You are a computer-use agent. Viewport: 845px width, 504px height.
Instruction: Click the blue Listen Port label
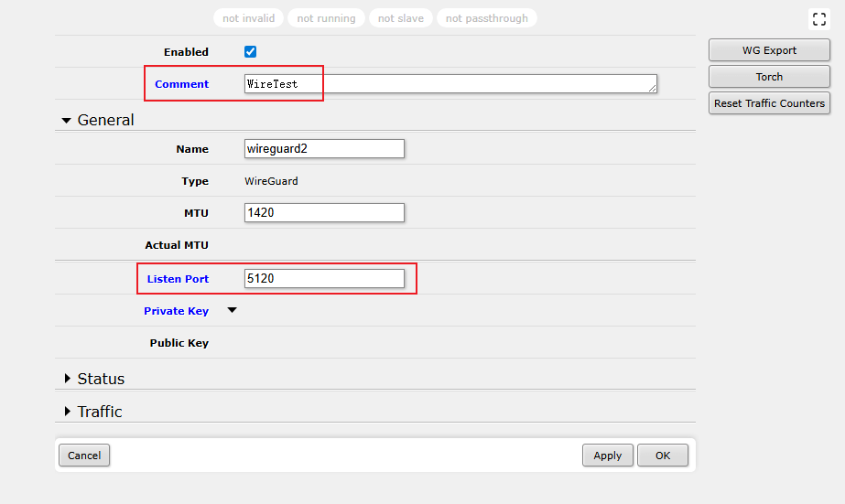click(x=178, y=279)
